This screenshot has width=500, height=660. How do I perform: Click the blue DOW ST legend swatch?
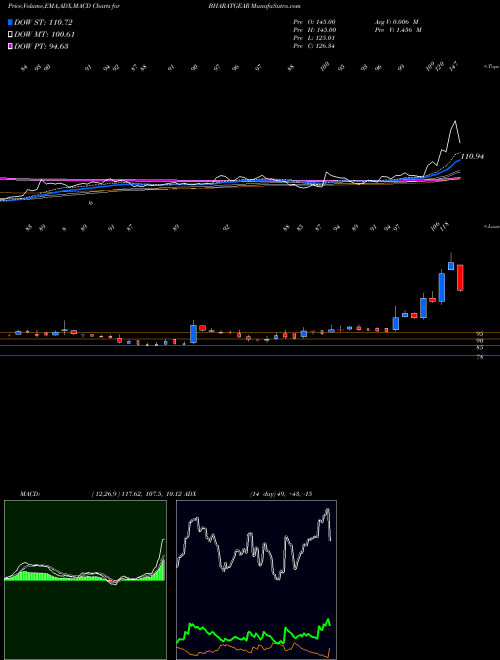coord(10,22)
